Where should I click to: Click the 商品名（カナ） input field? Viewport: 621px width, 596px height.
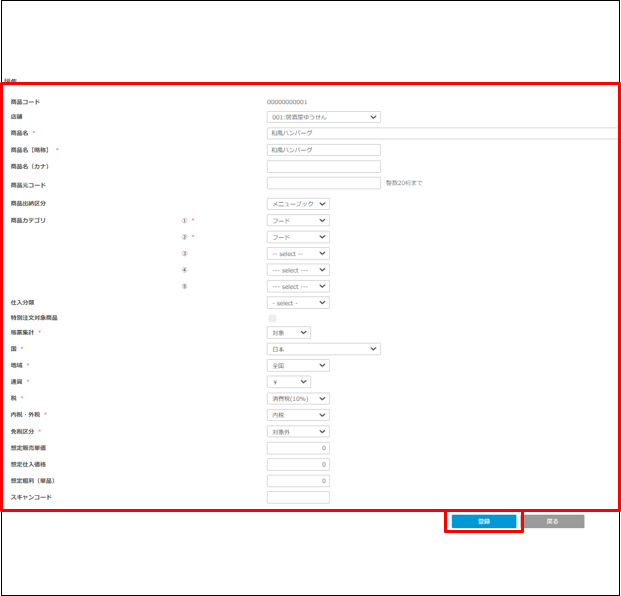324,166
